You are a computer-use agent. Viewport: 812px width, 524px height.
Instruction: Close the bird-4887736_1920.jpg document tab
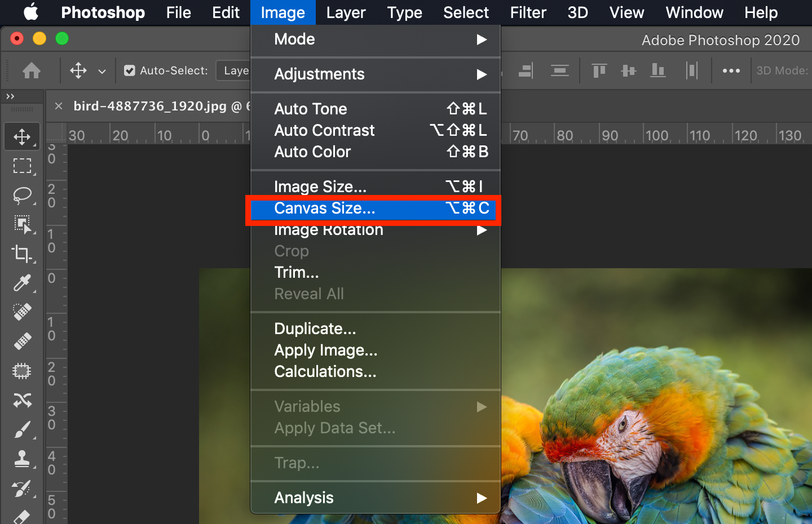(59, 106)
